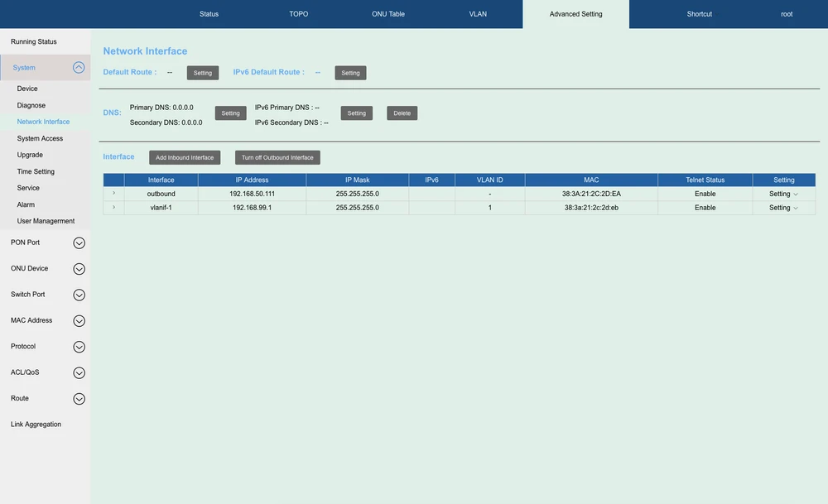
Task: Expand the outbound interface row arrow
Action: tap(113, 194)
